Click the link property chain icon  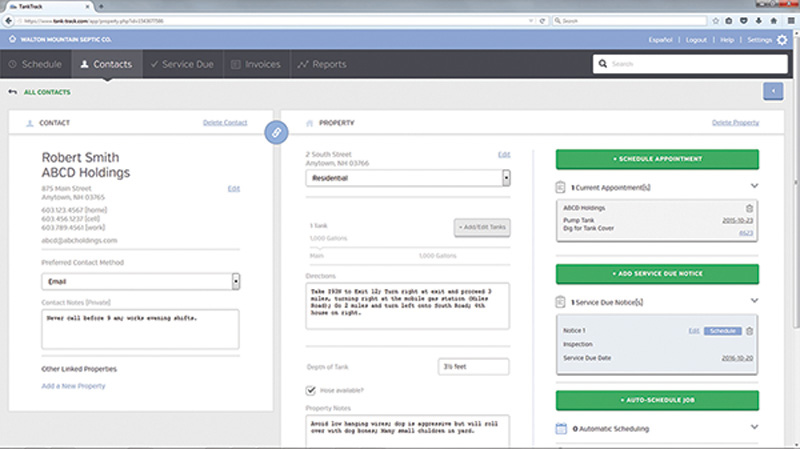tap(276, 133)
